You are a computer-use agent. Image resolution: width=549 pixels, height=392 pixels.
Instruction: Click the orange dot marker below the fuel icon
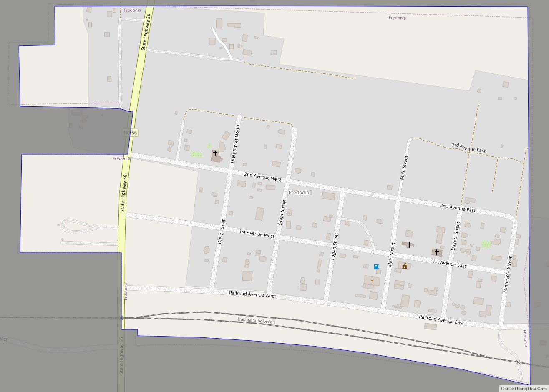coord(372,281)
